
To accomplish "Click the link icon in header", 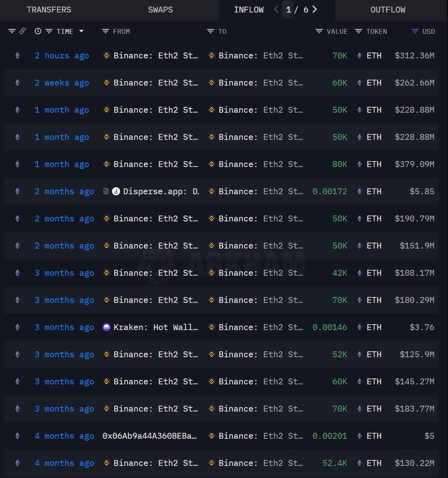I will 23,31.
